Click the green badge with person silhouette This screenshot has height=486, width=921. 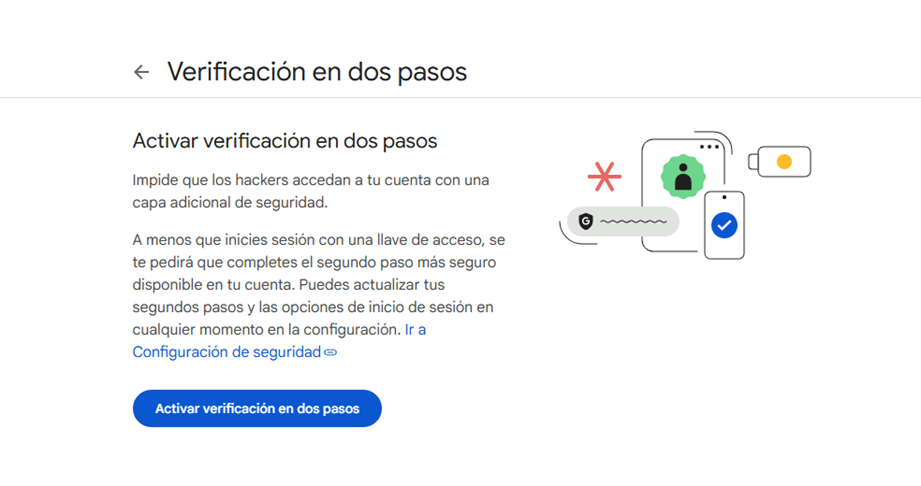point(683,176)
